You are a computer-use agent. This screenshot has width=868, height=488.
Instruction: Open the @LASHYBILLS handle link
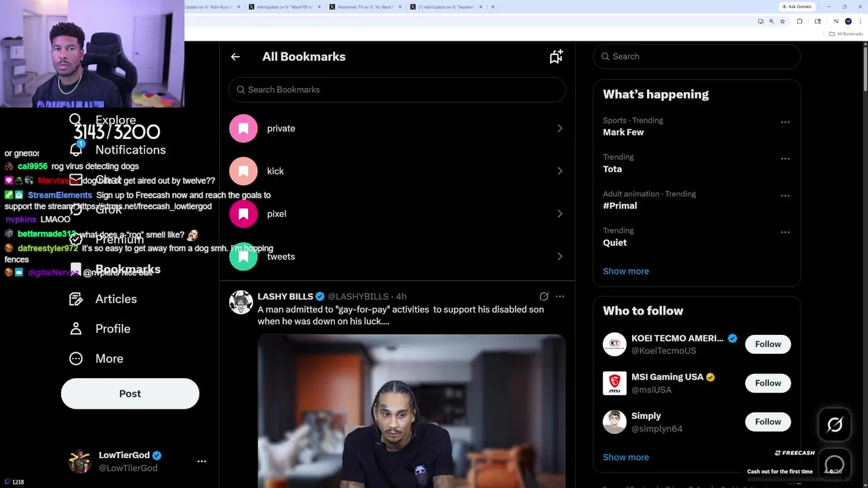tap(358, 296)
